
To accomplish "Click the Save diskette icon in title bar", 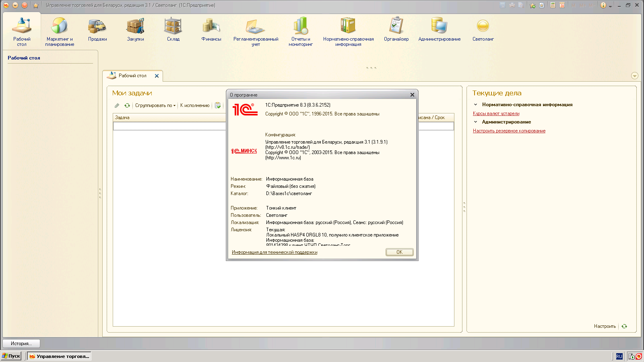I will pos(502,5).
